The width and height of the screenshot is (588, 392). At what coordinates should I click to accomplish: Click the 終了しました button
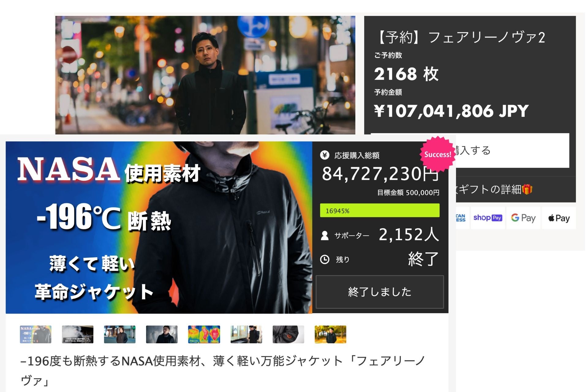click(380, 292)
